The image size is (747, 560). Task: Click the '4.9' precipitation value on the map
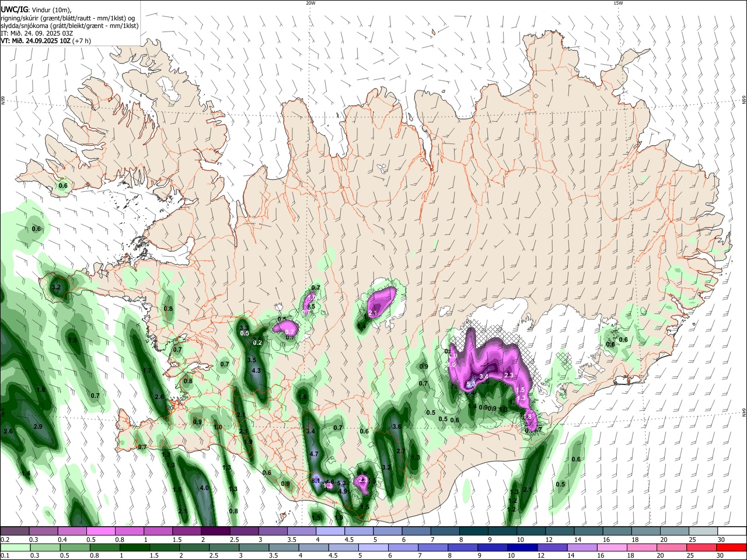[x=343, y=491]
